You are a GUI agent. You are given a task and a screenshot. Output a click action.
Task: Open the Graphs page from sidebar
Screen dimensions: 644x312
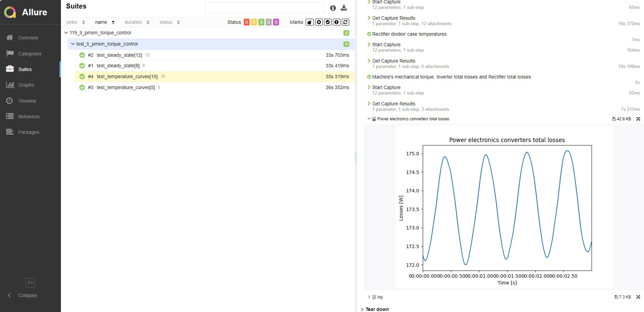(26, 85)
